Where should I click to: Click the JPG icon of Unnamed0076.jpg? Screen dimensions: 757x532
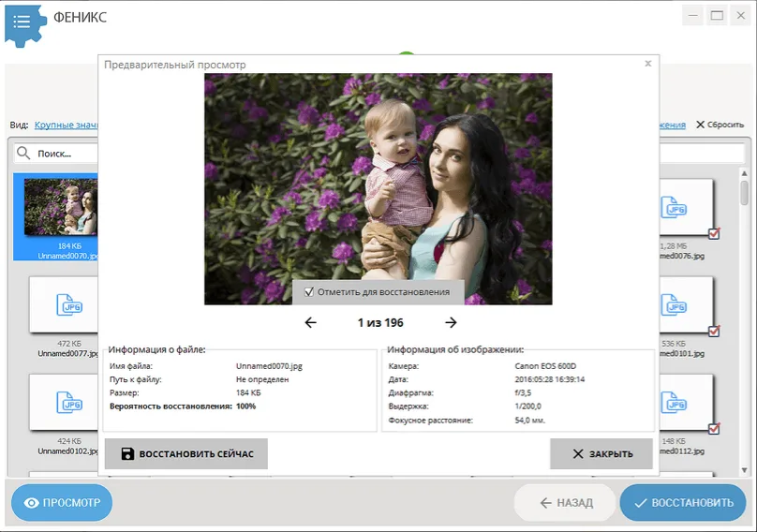click(675, 206)
